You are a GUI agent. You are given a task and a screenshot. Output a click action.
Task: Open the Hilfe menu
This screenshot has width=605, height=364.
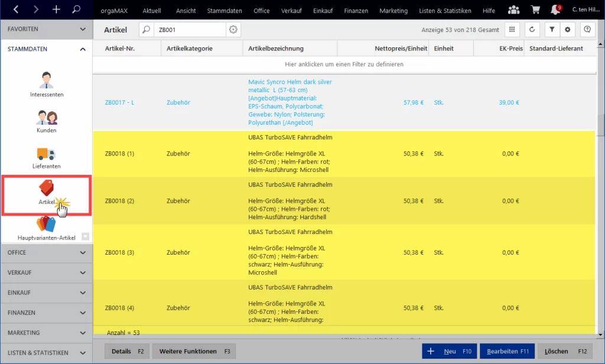[489, 11]
